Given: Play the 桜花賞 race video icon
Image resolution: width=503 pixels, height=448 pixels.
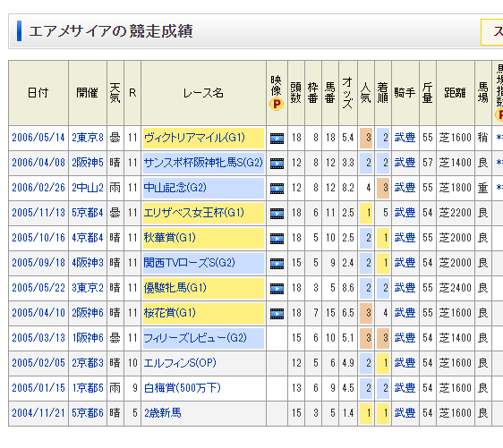Looking at the screenshot, I should pos(277,314).
